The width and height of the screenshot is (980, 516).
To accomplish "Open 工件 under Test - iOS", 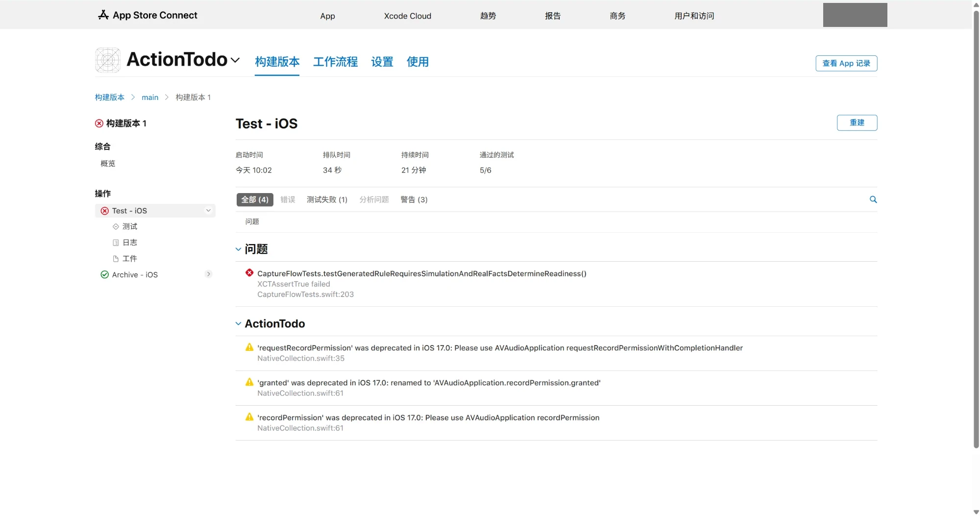I will (130, 259).
